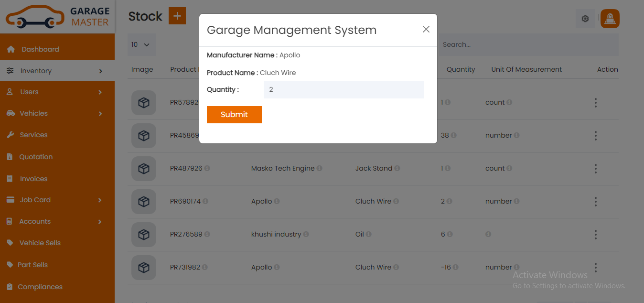The width and height of the screenshot is (644, 303).
Task: Go to Dashboard in sidebar
Action: click(40, 49)
